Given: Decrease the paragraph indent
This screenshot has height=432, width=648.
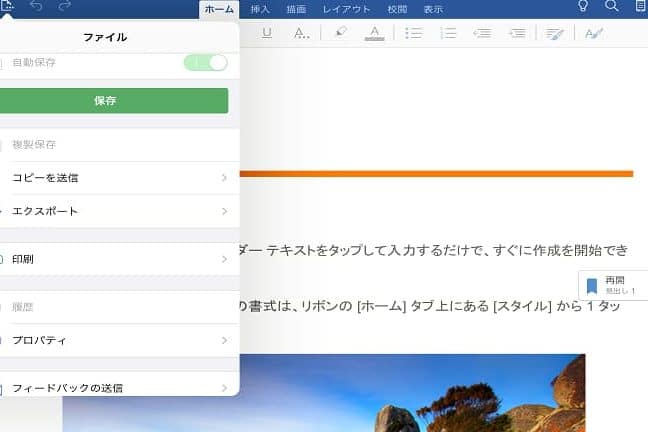Looking at the screenshot, I should pyautogui.click(x=482, y=33).
